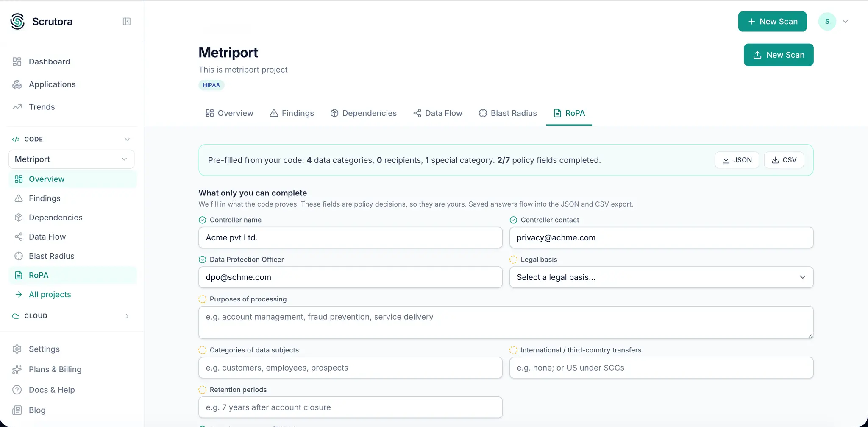Click Retention periods pending icon
Image resolution: width=868 pixels, height=427 pixels.
[203, 390]
